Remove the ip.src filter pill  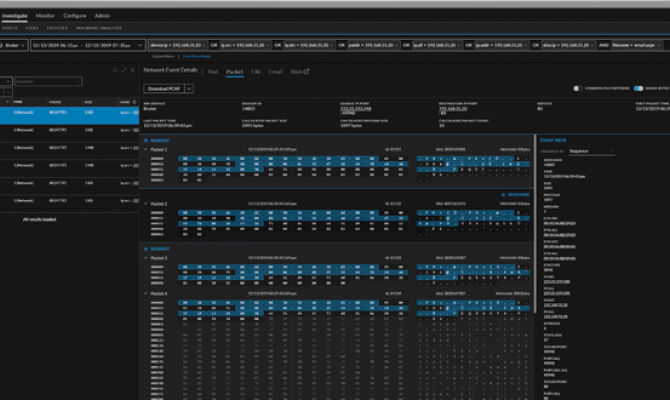268,45
